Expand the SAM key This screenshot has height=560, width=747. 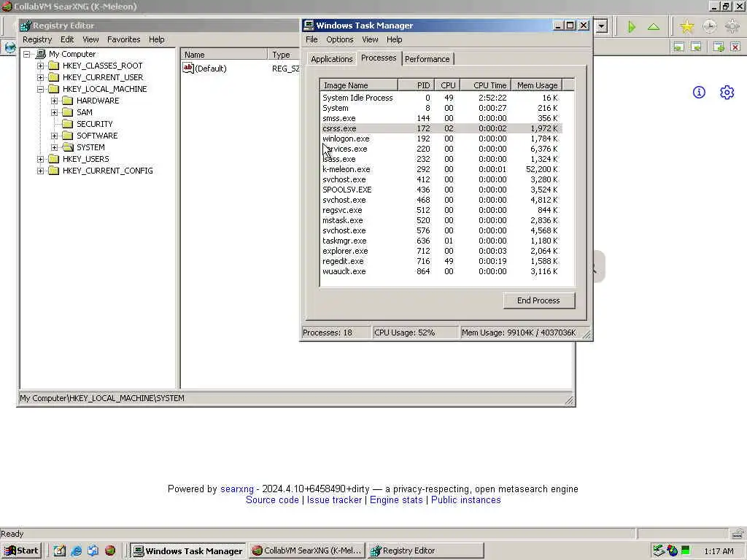coord(54,112)
